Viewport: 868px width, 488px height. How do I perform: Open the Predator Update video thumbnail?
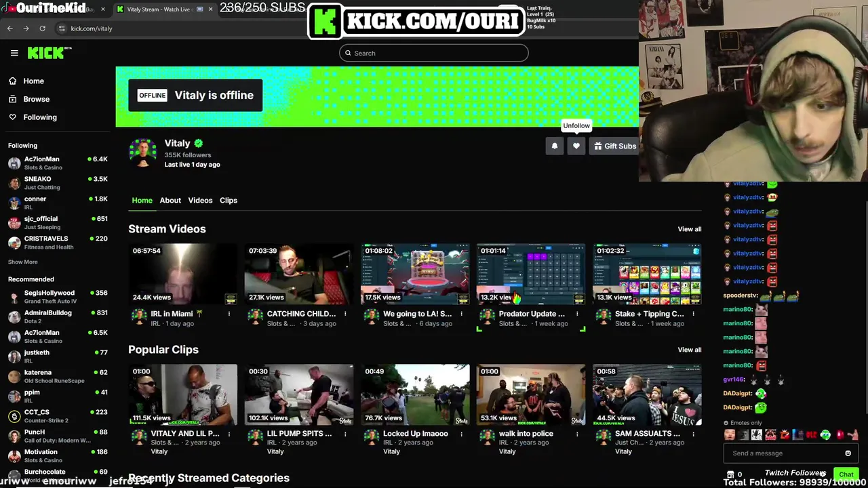tap(531, 274)
